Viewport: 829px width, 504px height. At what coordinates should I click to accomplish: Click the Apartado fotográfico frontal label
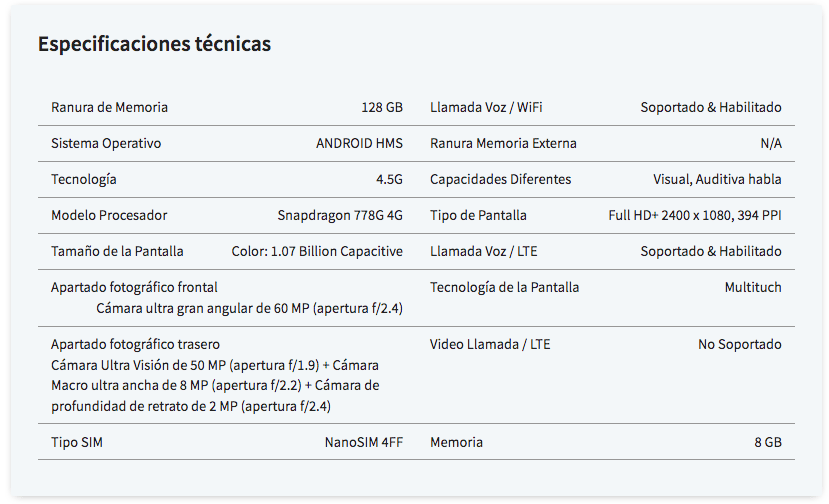pyautogui.click(x=134, y=287)
